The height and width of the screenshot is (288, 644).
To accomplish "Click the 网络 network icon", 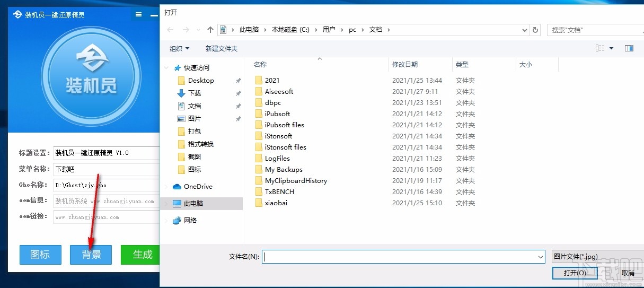I will pyautogui.click(x=177, y=221).
